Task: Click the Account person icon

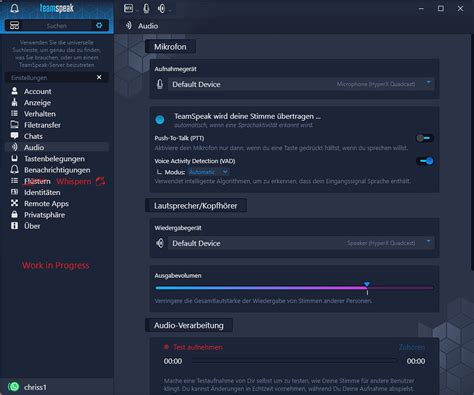Action: 14,91
